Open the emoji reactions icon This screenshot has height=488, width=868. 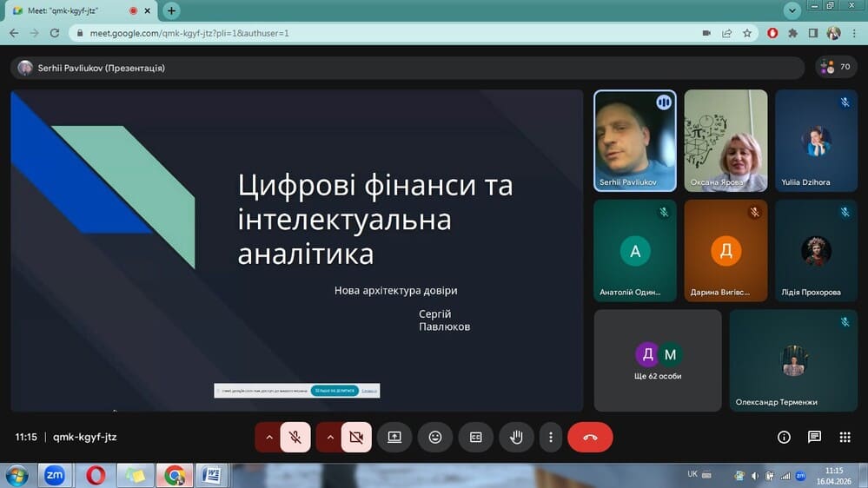pyautogui.click(x=435, y=438)
